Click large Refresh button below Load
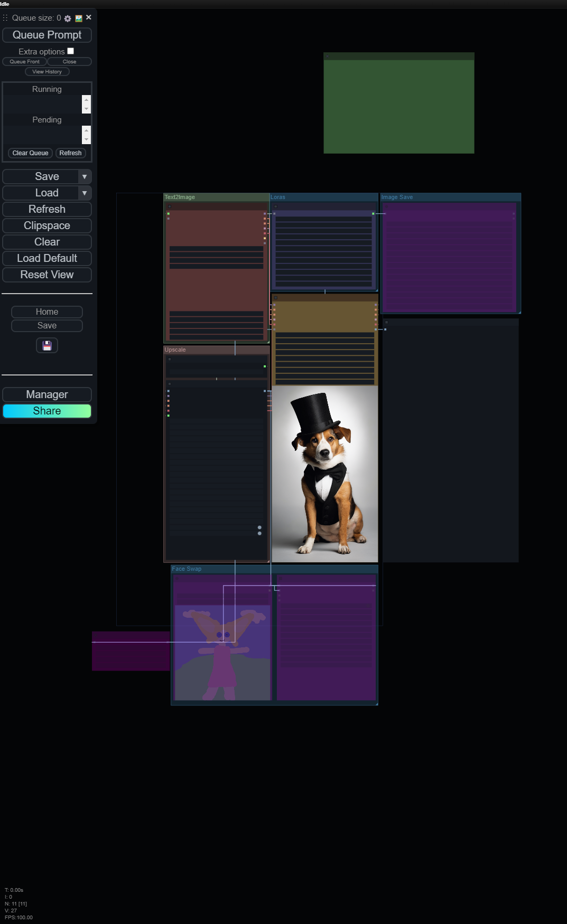The image size is (567, 924). [47, 209]
